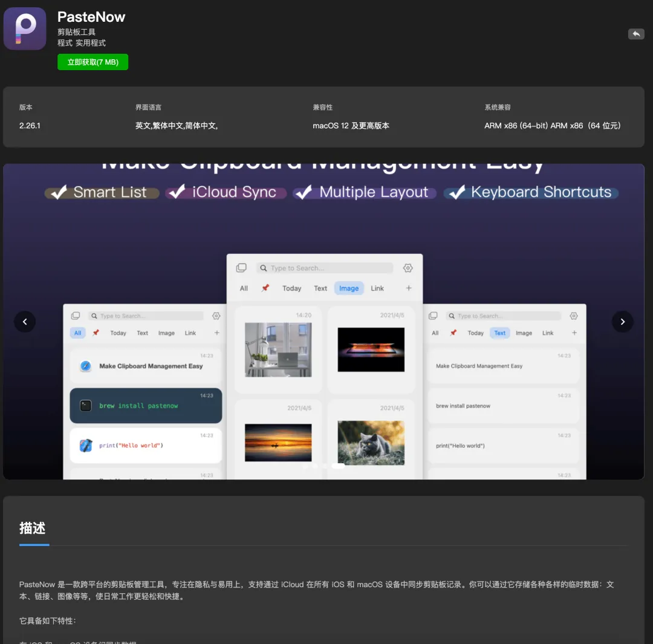
Task: Click the ARM x86 (64-bit) system compatibility text
Action: pos(552,125)
